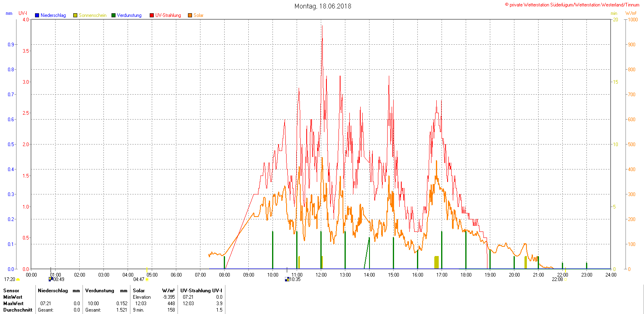
Task: Click the moonset icon beside 00:49
Action: pos(51,279)
